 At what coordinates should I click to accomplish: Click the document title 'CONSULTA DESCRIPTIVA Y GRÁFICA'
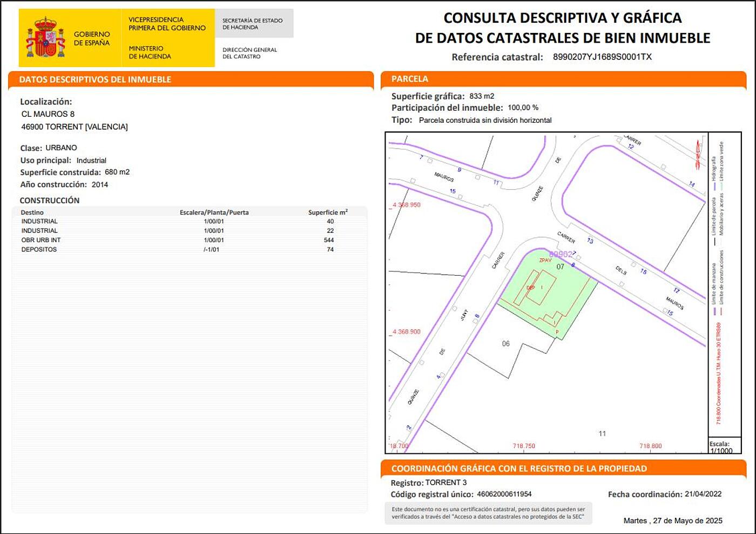click(563, 18)
